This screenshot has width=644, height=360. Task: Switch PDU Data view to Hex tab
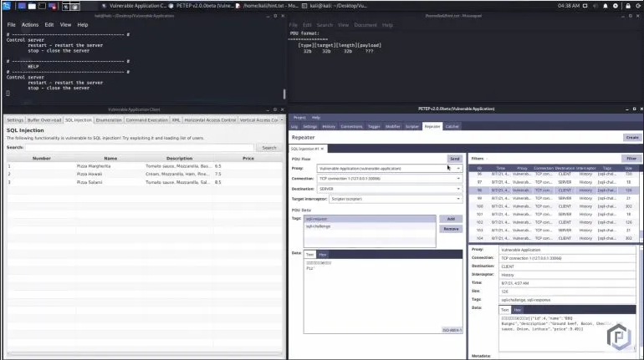click(x=322, y=255)
